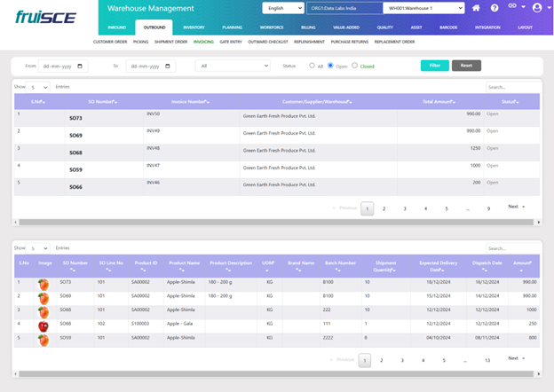Open the user profile icon menu
Image resolution: width=554 pixels, height=392 pixels.
coord(536,8)
